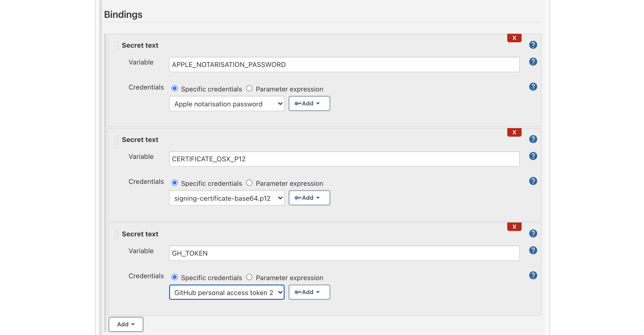The image size is (644, 335).
Task: Show help for CERTIFICATE_OSX_P12 variable field
Action: click(x=533, y=156)
